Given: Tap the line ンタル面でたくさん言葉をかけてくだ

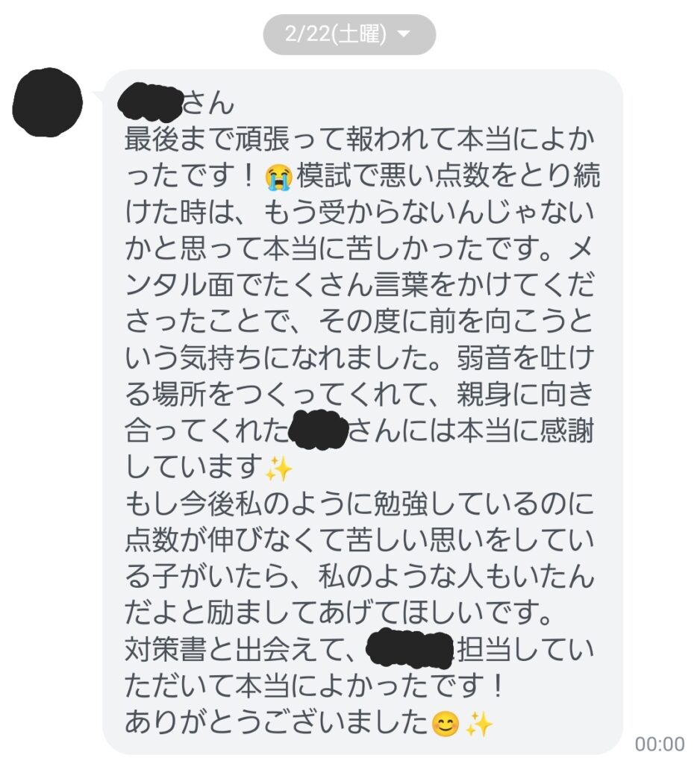Looking at the screenshot, I should 360,285.
